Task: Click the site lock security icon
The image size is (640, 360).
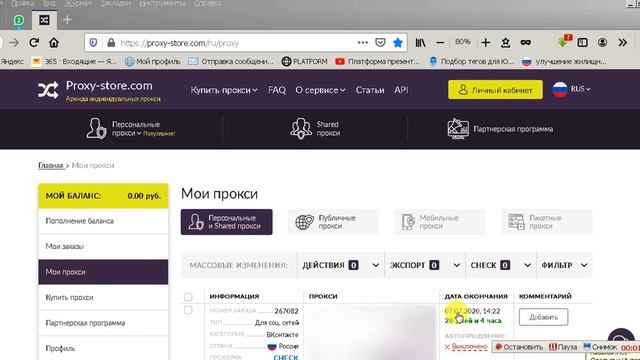Action: point(111,42)
